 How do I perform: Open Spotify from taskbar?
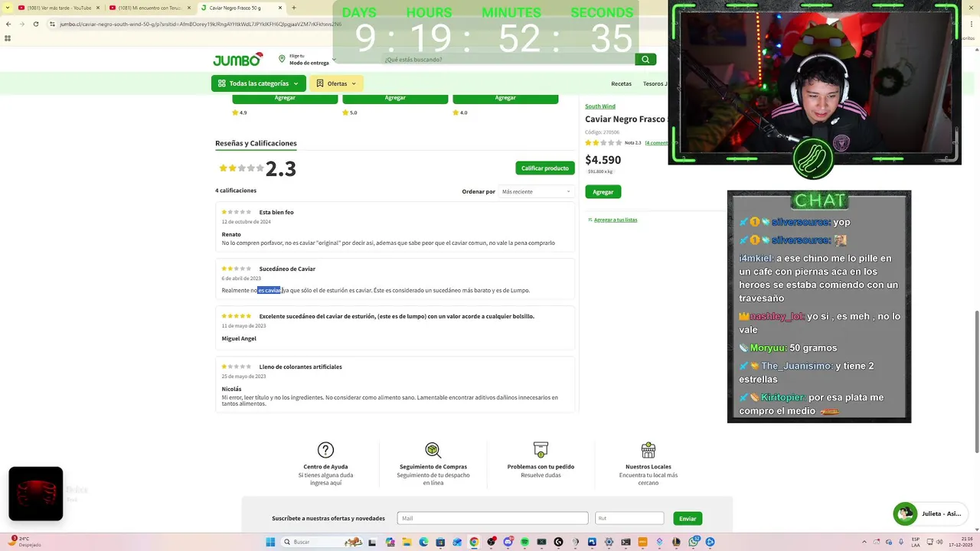tap(524, 542)
